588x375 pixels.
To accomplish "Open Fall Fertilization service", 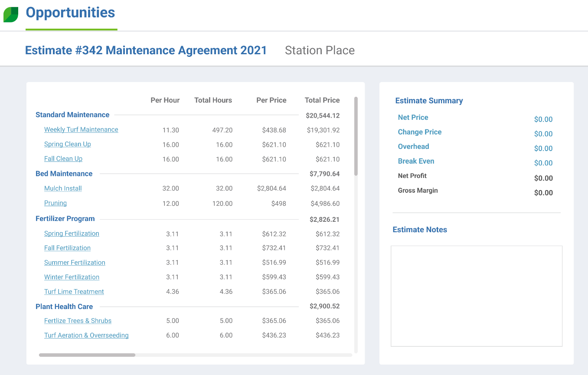I will tap(67, 248).
